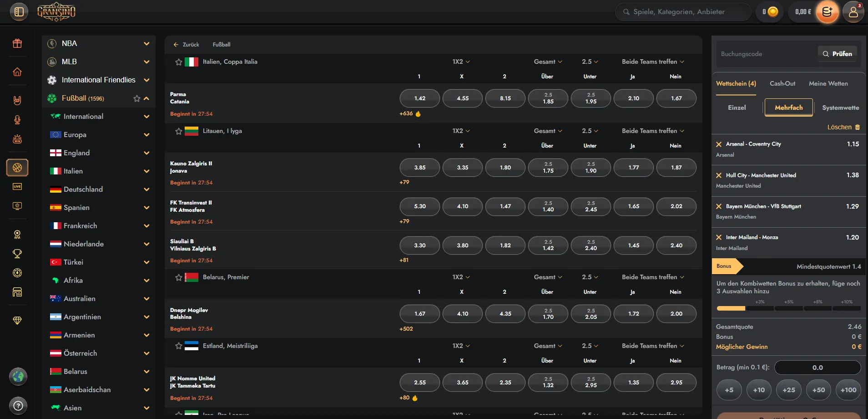The image size is (868, 419).
Task: Click the gold coin balance icon
Action: [x=773, y=12]
